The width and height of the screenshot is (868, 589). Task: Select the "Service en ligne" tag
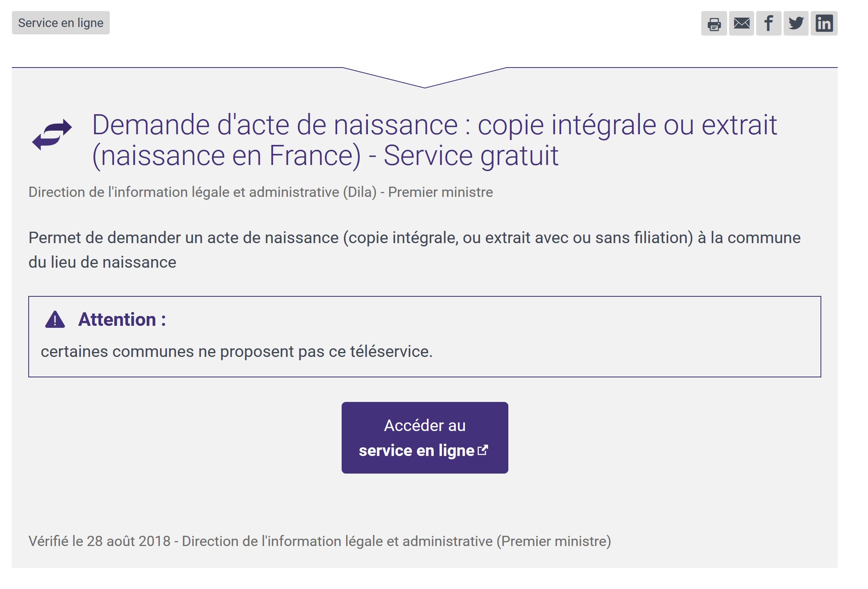tap(61, 23)
